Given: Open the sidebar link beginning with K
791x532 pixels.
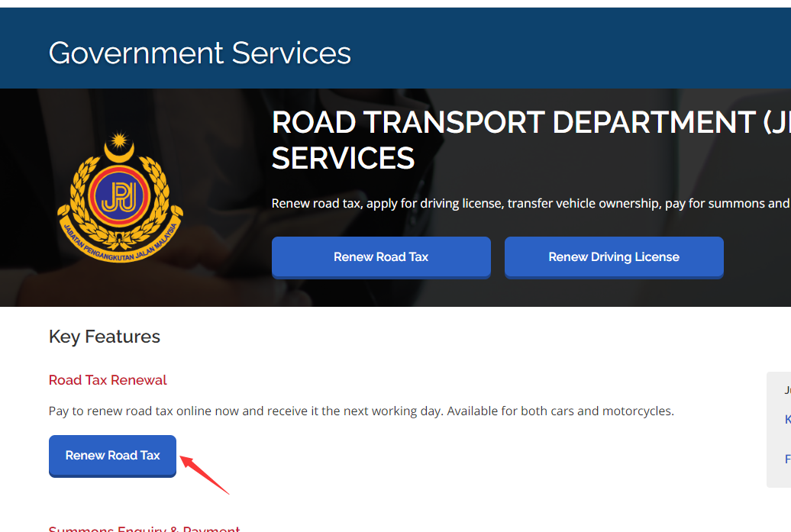Looking at the screenshot, I should pyautogui.click(x=787, y=419).
